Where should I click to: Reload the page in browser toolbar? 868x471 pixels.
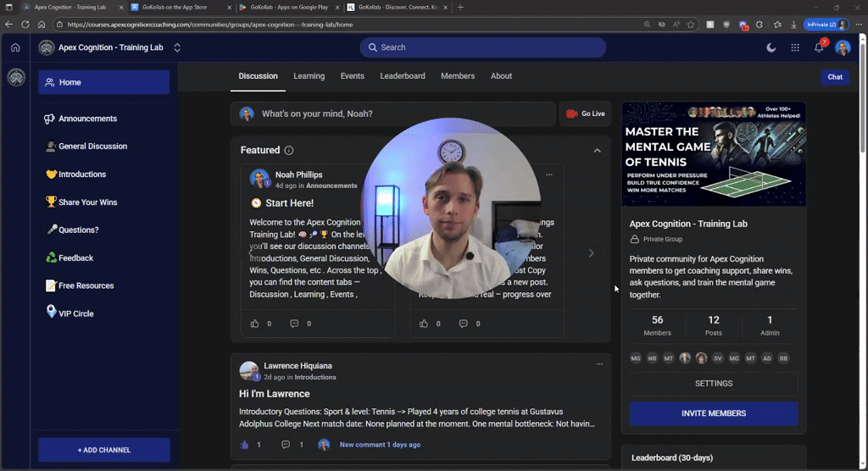coord(25,25)
